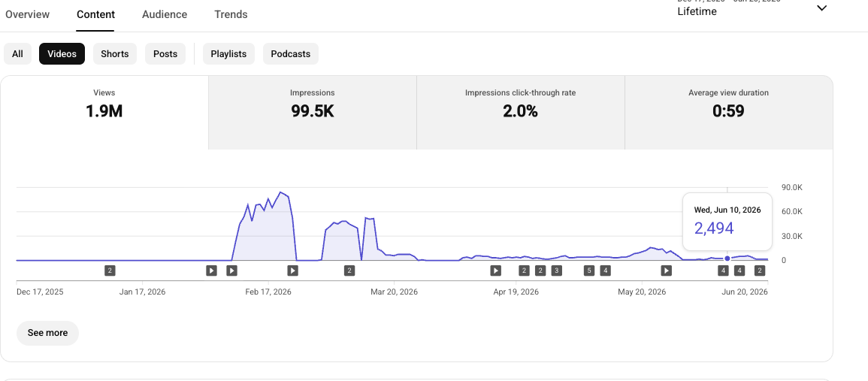Open the 4 marker beside the 5 marker

[606, 271]
